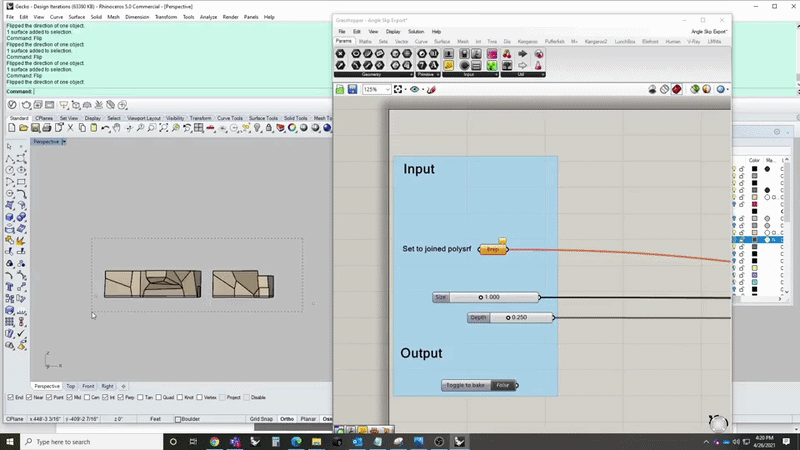Click the light bulb Hide icon in Rhino toolbar
The width and height of the screenshot is (800, 450).
pyautogui.click(x=257, y=128)
